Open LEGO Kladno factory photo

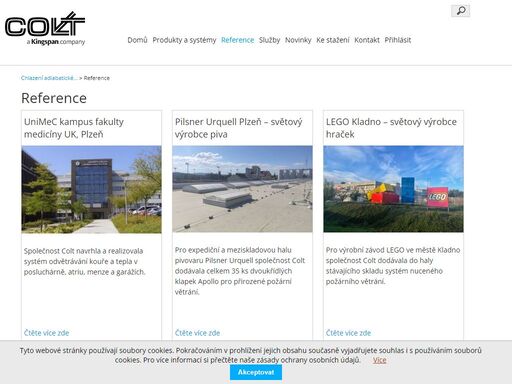coord(393,189)
